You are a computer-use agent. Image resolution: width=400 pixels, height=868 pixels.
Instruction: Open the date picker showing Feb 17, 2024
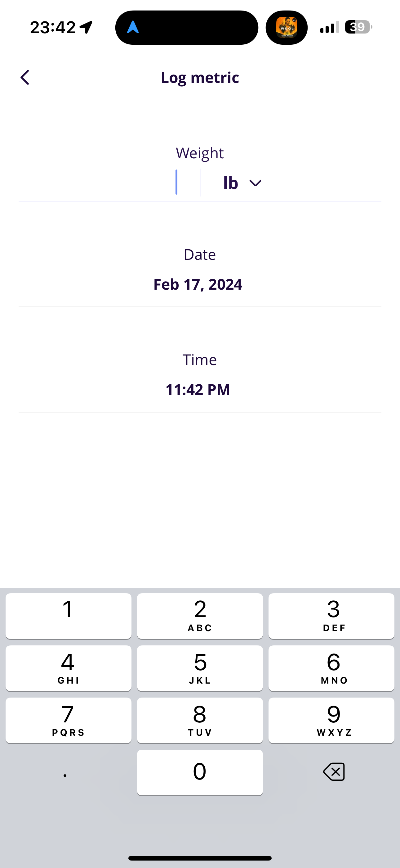coord(198,284)
